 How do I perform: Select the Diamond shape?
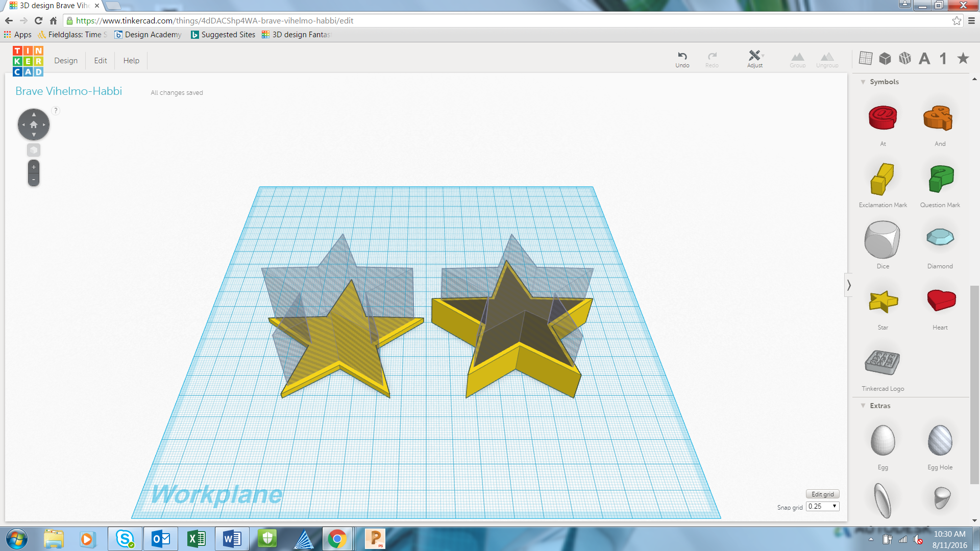[x=940, y=238]
